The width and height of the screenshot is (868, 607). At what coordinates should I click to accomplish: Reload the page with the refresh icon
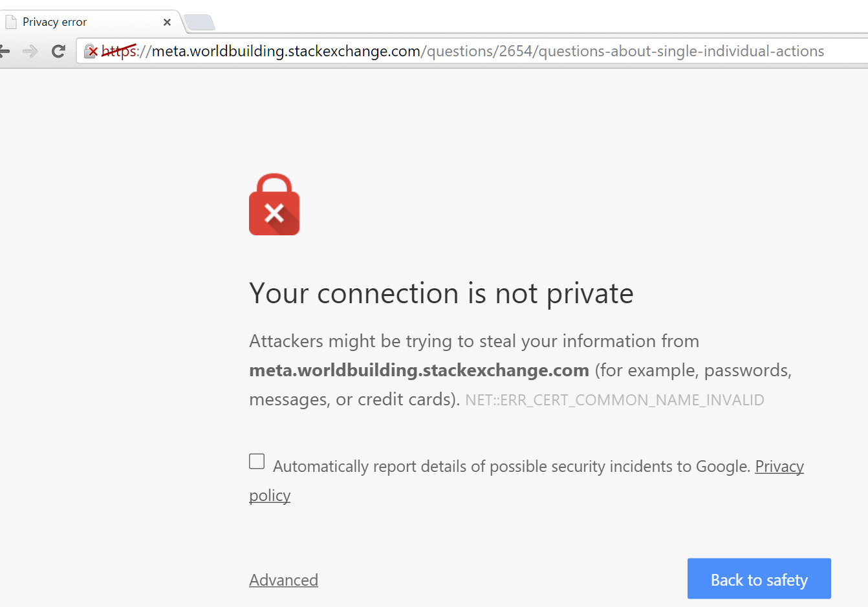coord(58,51)
